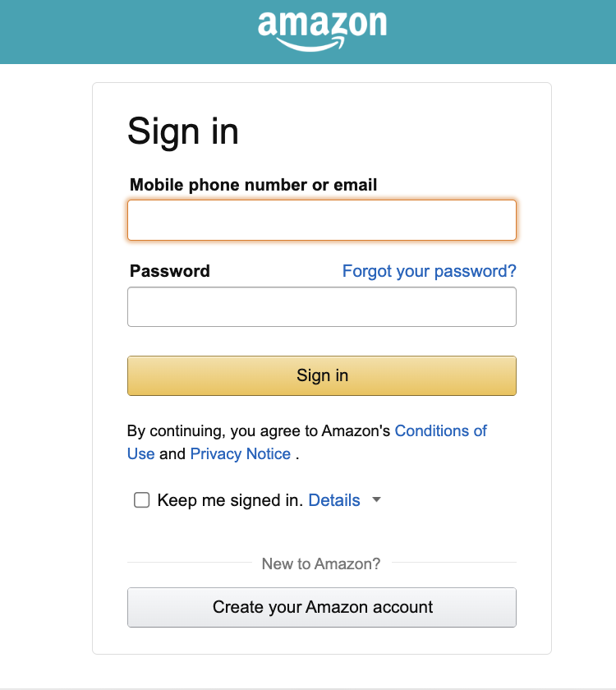Click the large "Sign in" heading

(183, 131)
